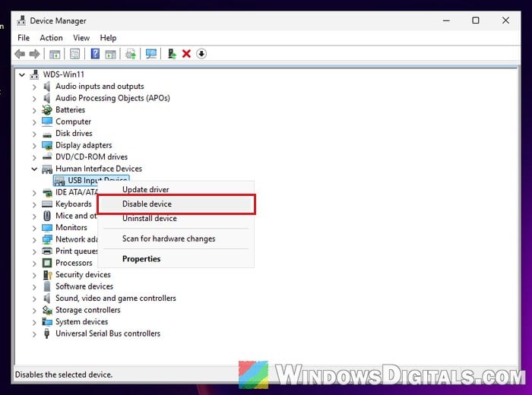Select Universal Serial Bus controllers label
The height and width of the screenshot is (395, 532).
[x=108, y=333]
